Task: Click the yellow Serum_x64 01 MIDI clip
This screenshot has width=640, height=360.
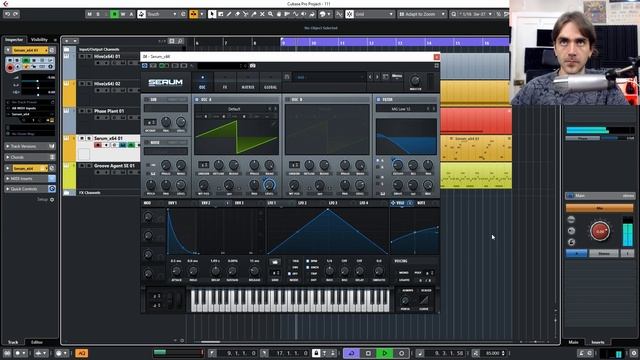Action: [476, 149]
